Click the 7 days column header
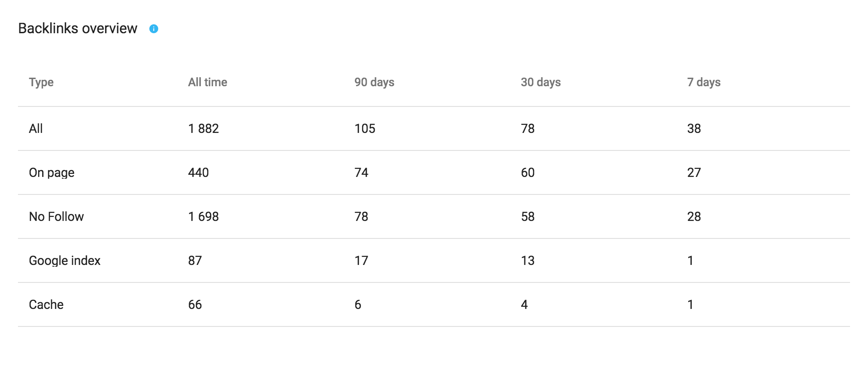Viewport: 868px width, 379px height. (x=704, y=83)
